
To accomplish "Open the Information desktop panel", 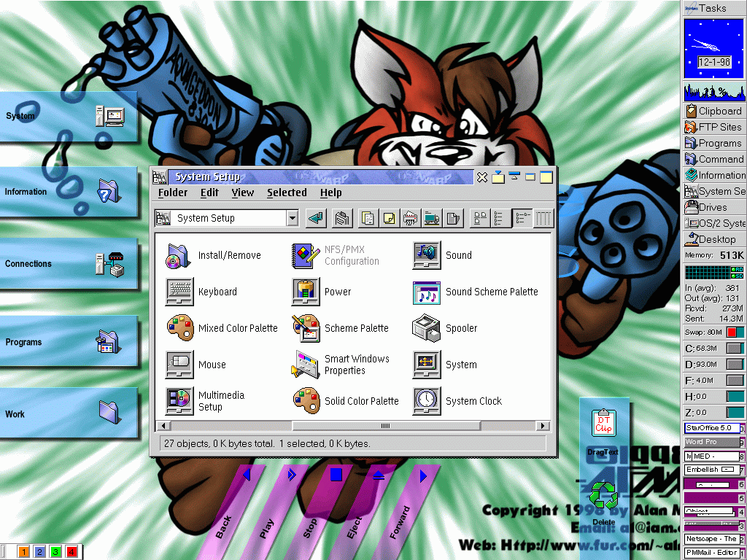I will tap(69, 192).
